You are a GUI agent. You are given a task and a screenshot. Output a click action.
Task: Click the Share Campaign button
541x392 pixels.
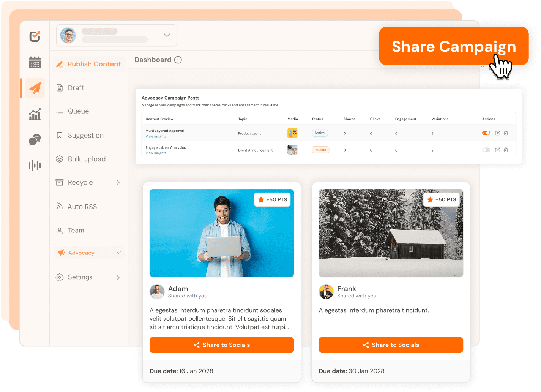453,46
